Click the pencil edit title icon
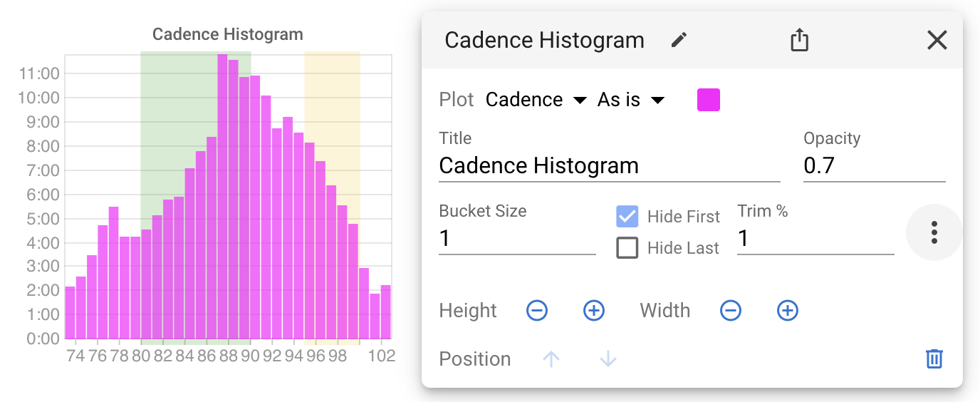 (x=679, y=40)
